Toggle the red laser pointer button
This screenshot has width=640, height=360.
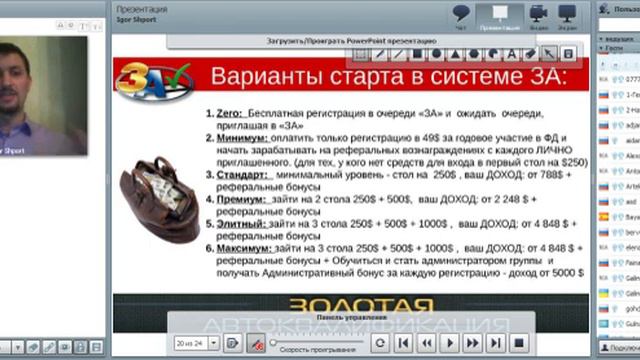(x=256, y=343)
